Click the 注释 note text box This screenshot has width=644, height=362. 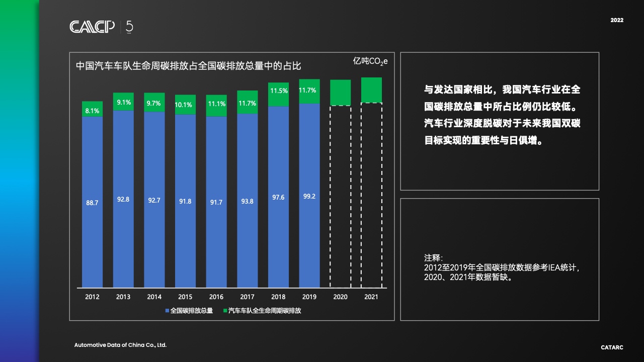coord(499,267)
